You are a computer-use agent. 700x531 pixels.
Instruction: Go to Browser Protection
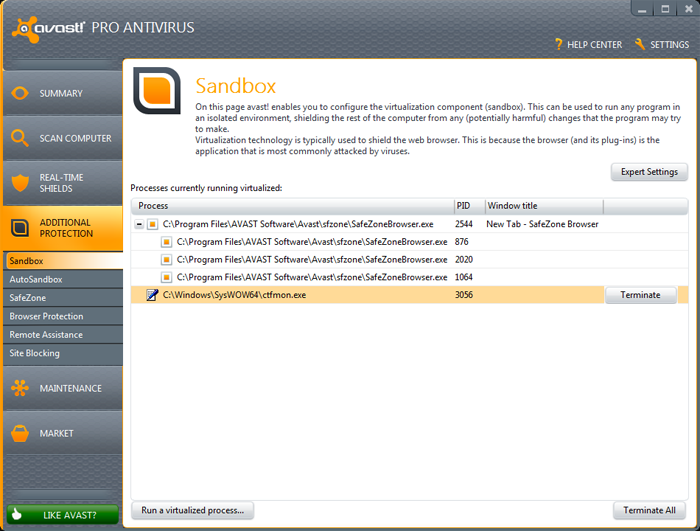click(x=63, y=316)
